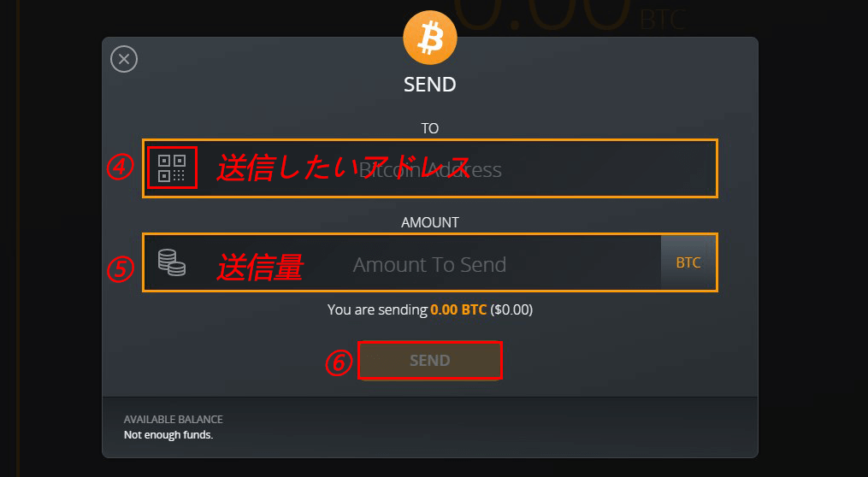Image resolution: width=868 pixels, height=477 pixels.
Task: Click the Not enough funds message
Action: pos(168,435)
